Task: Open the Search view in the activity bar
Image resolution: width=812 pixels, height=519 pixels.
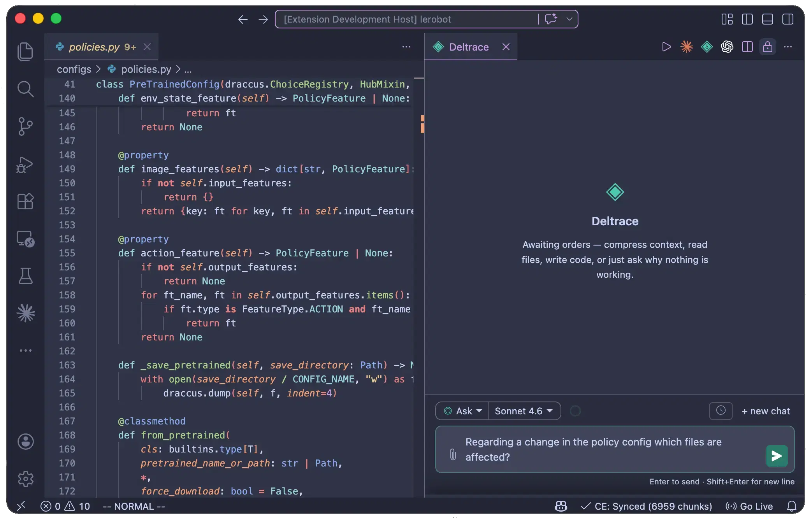Action: [x=25, y=89]
